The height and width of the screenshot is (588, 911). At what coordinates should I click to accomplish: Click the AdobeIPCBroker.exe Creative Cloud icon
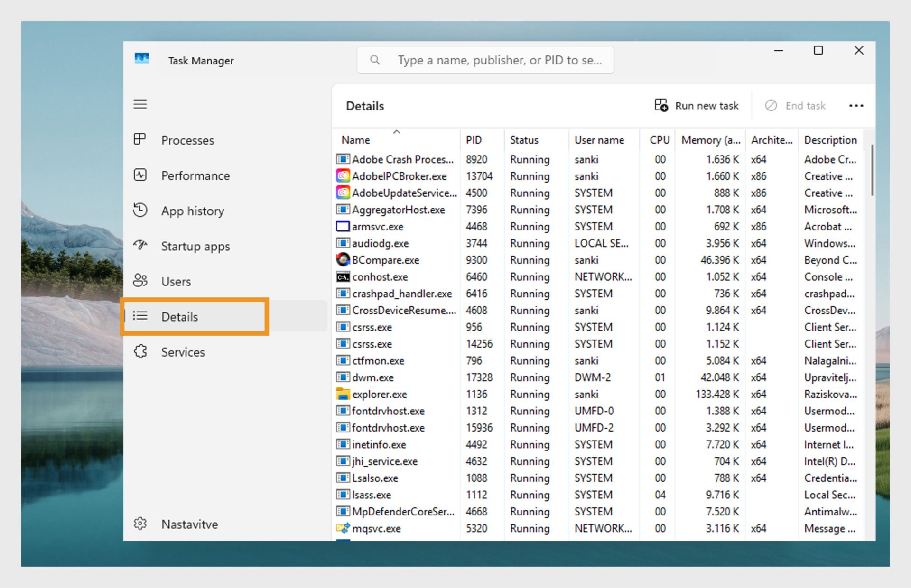(x=343, y=176)
